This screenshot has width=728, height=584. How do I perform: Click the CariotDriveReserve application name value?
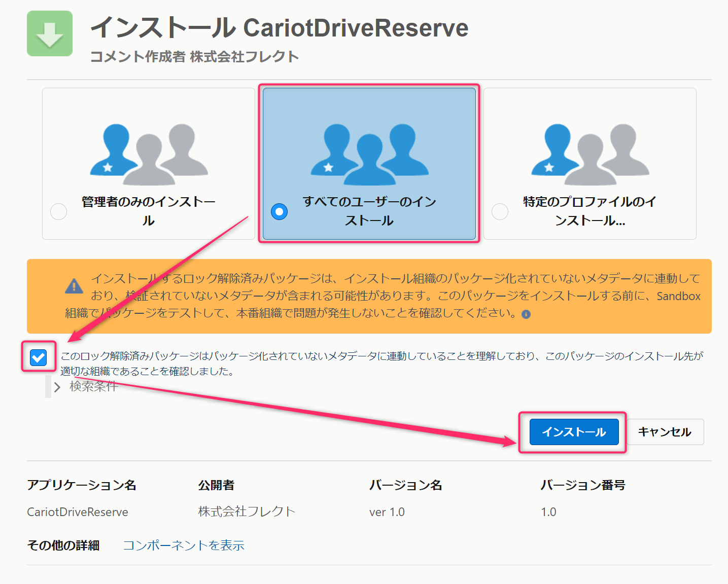pos(78,512)
